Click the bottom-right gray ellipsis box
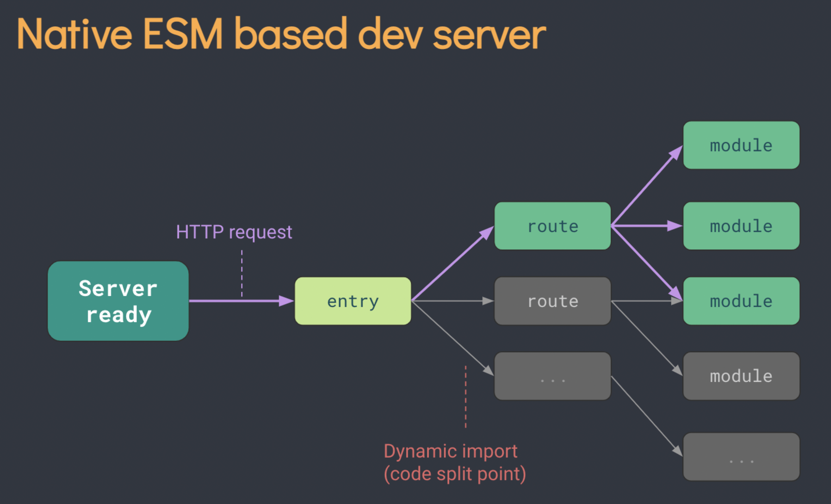 (741, 457)
